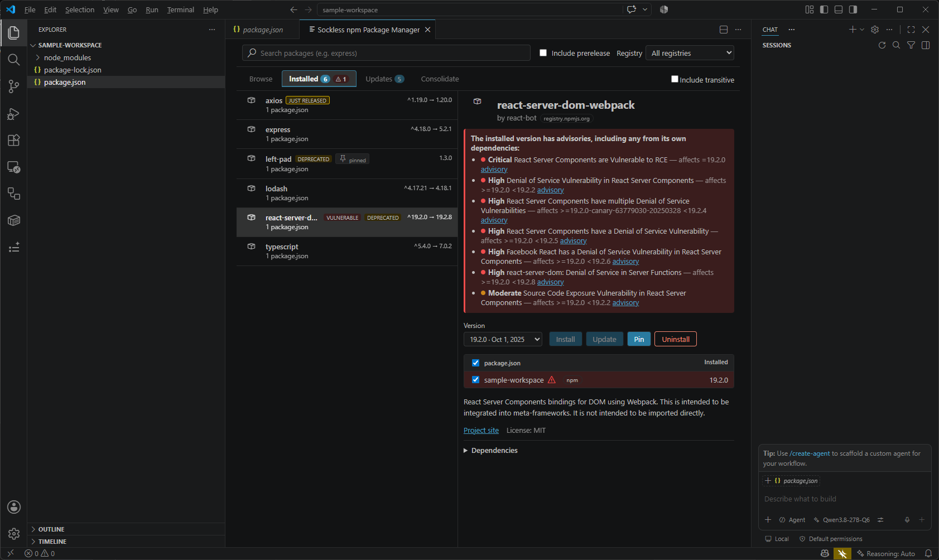
Task: Open chat settings gear icon
Action: pyautogui.click(x=875, y=30)
